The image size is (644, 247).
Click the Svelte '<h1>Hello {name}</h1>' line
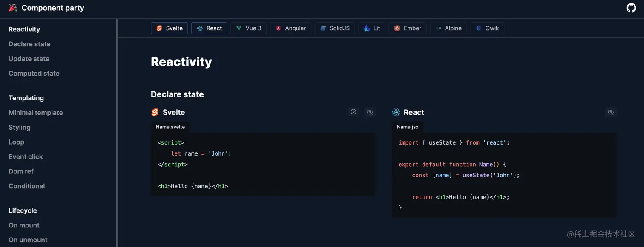pyautogui.click(x=193, y=186)
